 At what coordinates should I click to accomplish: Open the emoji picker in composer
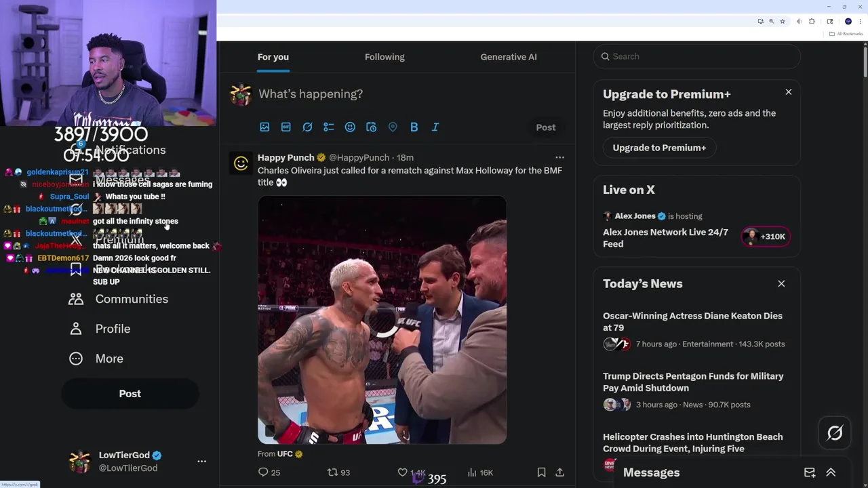(350, 127)
